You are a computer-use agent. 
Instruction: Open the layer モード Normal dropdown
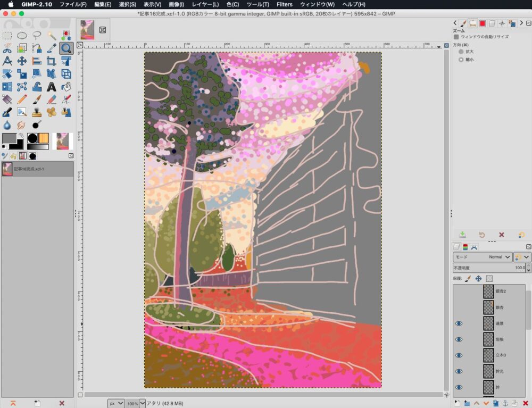coord(482,257)
